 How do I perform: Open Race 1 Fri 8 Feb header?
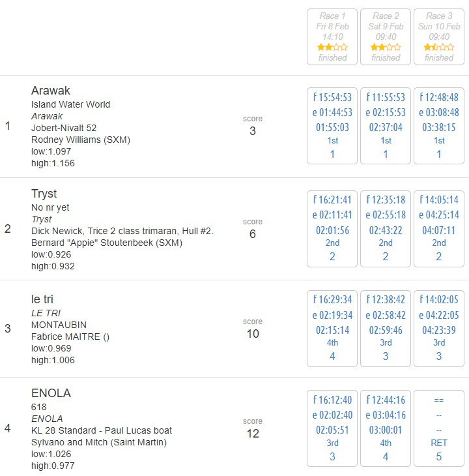(x=332, y=37)
